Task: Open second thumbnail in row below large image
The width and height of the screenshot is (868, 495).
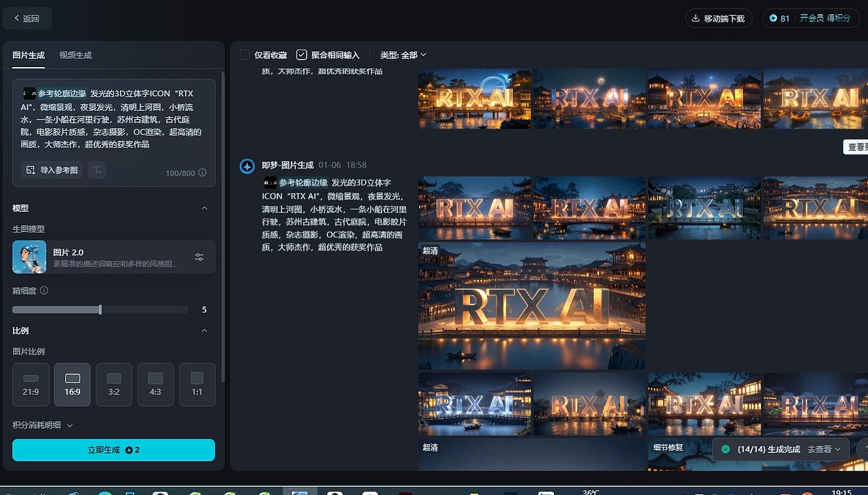Action: click(589, 404)
